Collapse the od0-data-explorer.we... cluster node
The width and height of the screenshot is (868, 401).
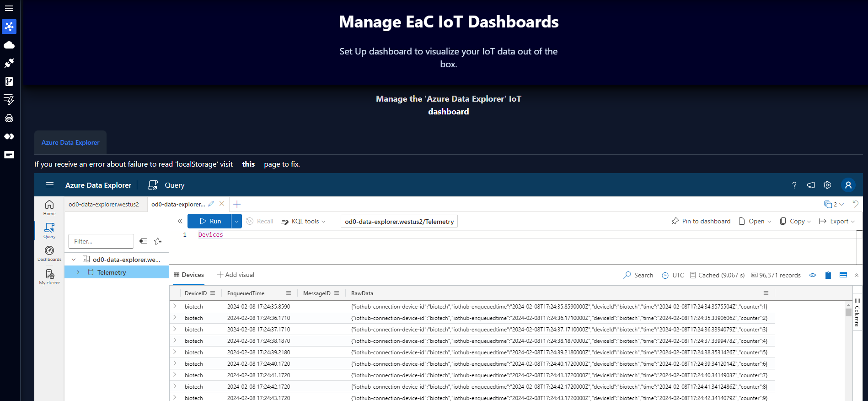[x=74, y=260]
